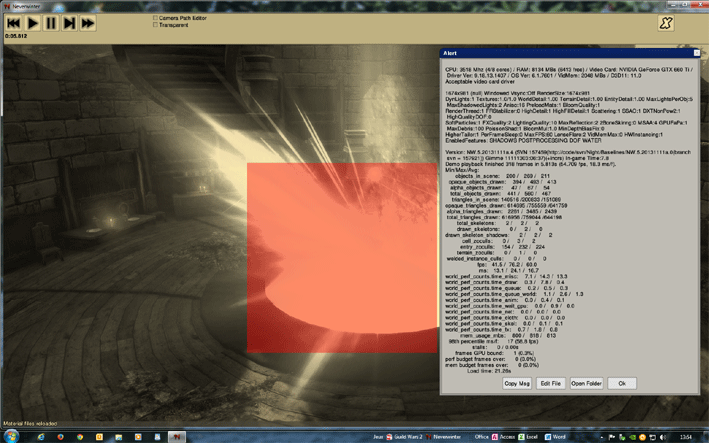Open the volume speaker tray icon
Image resolution: width=709 pixels, height=443 pixels.
coord(662,437)
